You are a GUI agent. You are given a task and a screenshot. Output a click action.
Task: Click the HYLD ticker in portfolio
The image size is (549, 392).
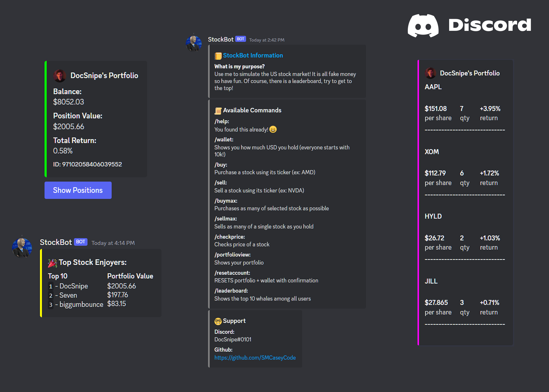[433, 216]
